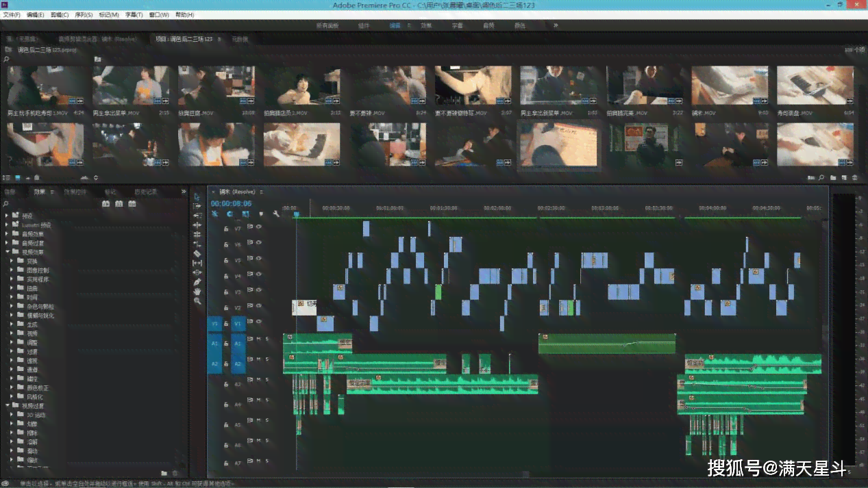
Task: Select the Hand tool
Action: (x=197, y=292)
